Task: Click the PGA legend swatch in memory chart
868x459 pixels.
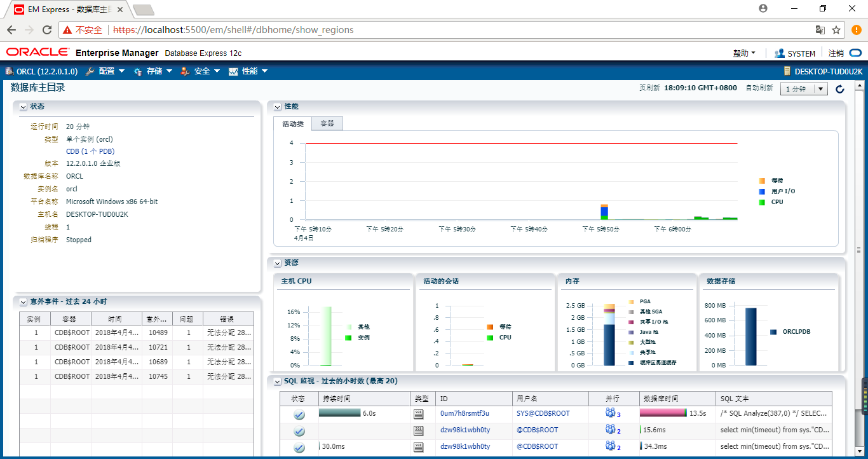Action: pyautogui.click(x=631, y=301)
